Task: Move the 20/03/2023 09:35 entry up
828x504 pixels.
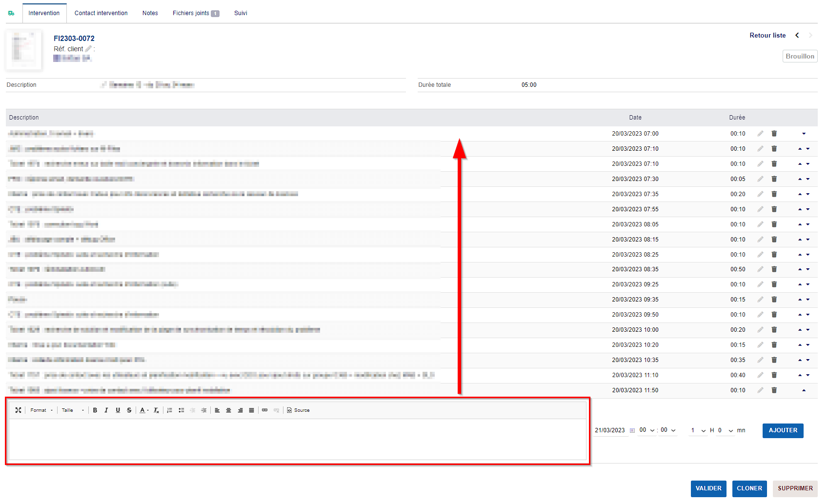Action: point(800,300)
